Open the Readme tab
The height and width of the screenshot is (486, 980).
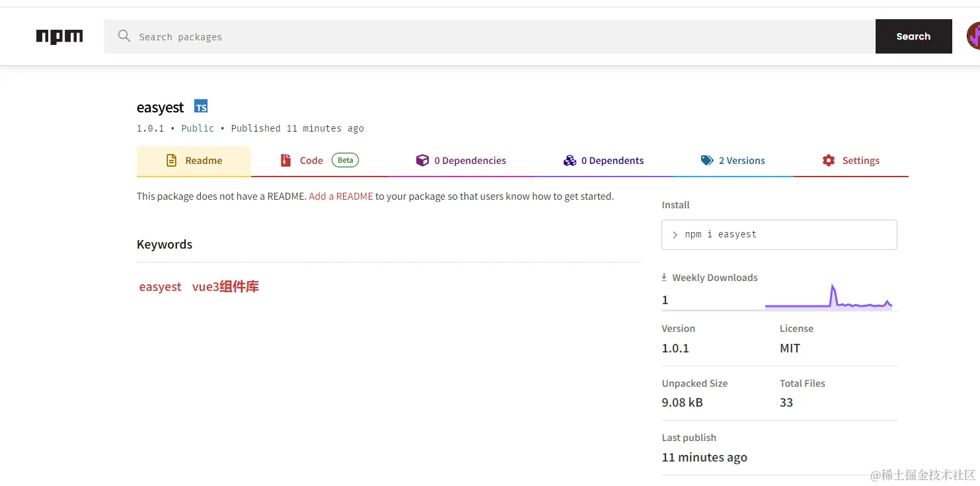(x=194, y=161)
